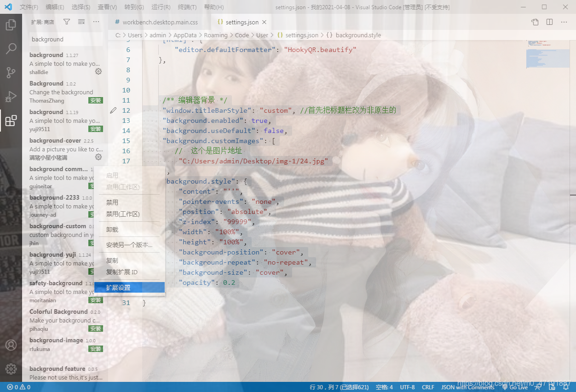Image resolution: width=576 pixels, height=392 pixels.
Task: Choose 复制扩展 ID in context menu
Action: coord(129,272)
